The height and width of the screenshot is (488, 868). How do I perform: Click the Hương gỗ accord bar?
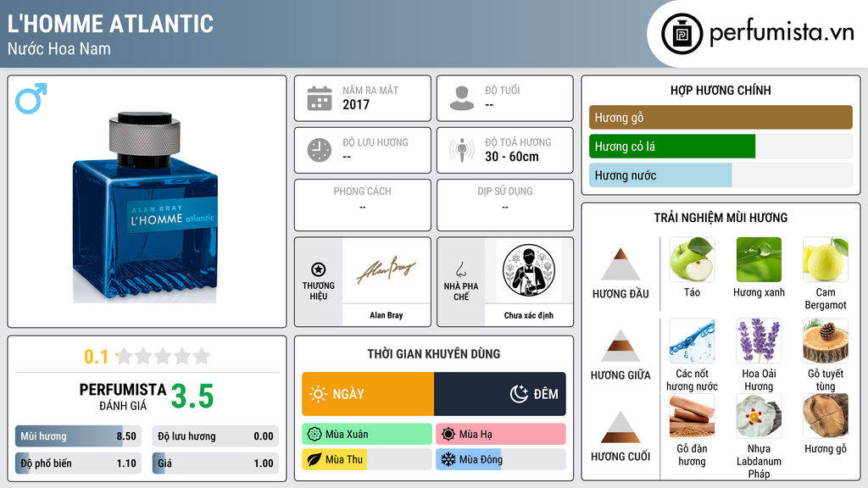point(721,117)
